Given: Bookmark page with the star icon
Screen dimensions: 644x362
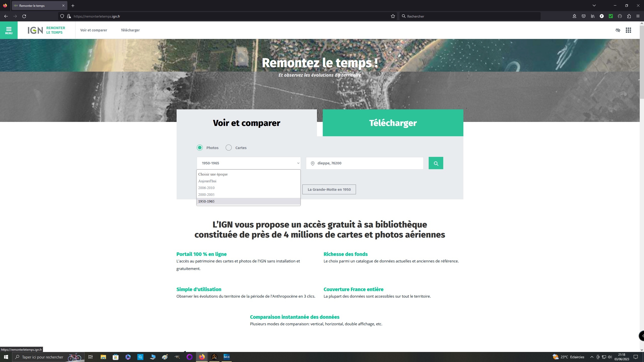Looking at the screenshot, I should [393, 16].
